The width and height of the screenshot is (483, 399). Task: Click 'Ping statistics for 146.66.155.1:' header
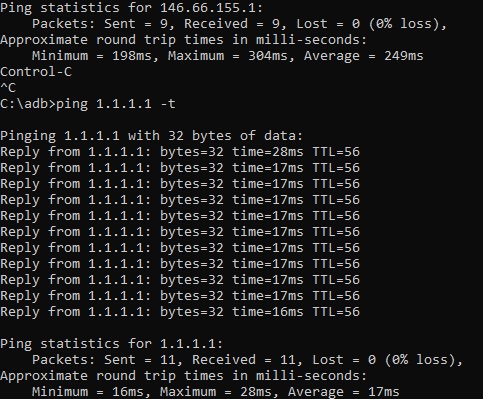132,8
